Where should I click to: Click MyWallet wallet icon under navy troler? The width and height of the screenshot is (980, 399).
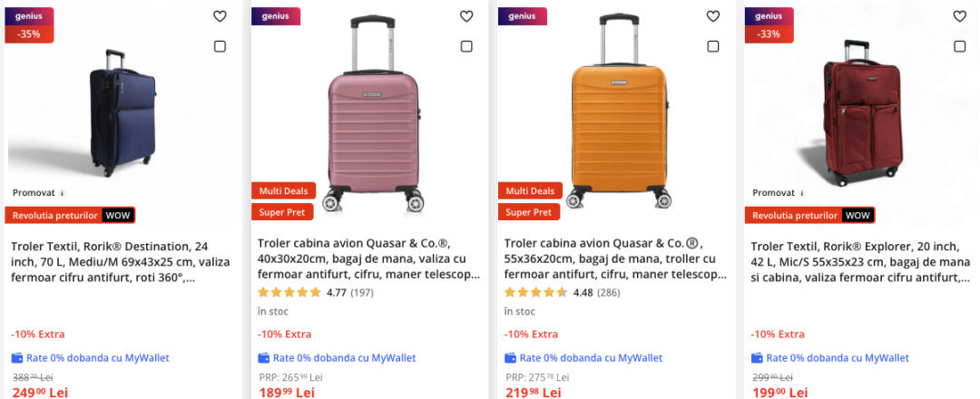[17, 358]
